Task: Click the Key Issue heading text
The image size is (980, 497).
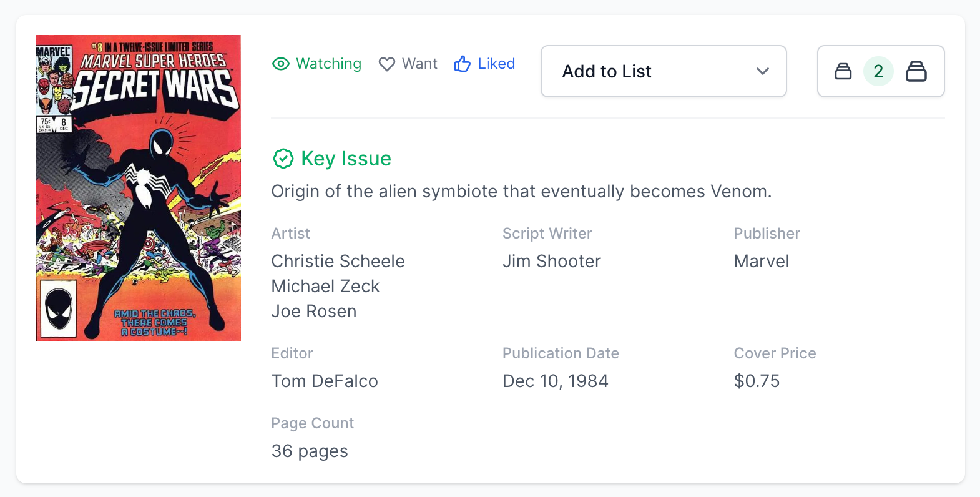Action: tap(346, 159)
